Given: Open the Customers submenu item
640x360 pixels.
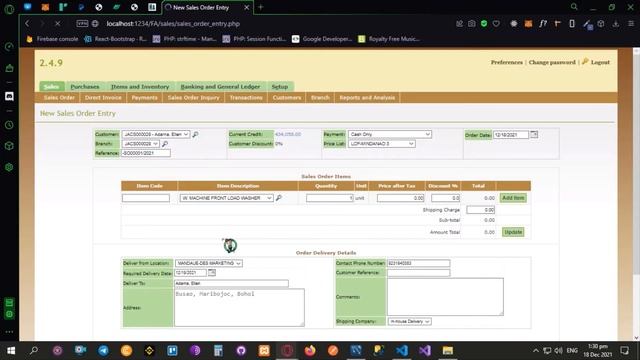Looking at the screenshot, I should [x=287, y=98].
